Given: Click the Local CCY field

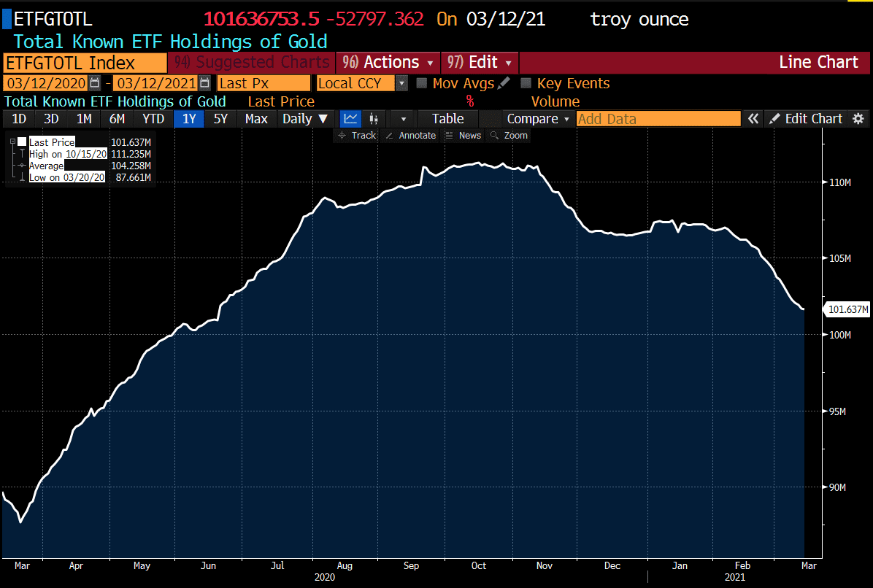Looking at the screenshot, I should tap(355, 83).
